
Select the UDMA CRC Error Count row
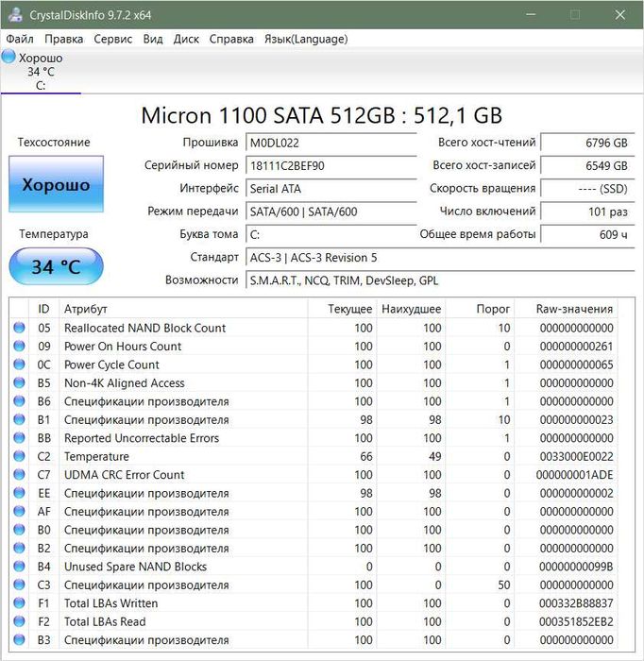[314, 475]
